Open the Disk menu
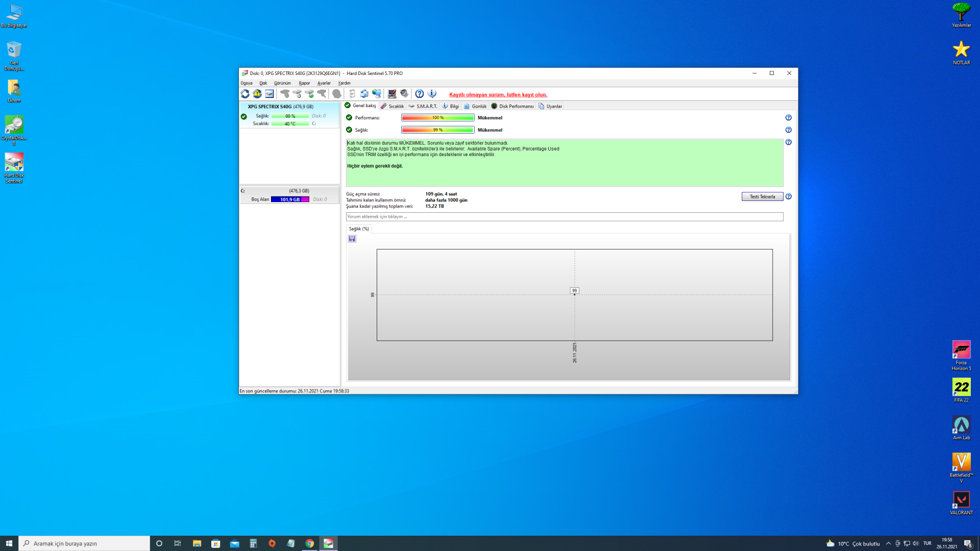 [x=263, y=83]
